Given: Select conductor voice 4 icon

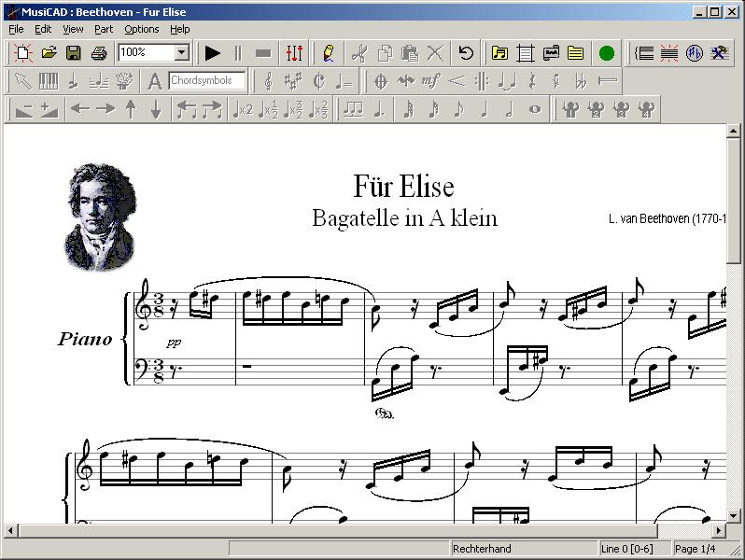Looking at the screenshot, I should point(646,109).
